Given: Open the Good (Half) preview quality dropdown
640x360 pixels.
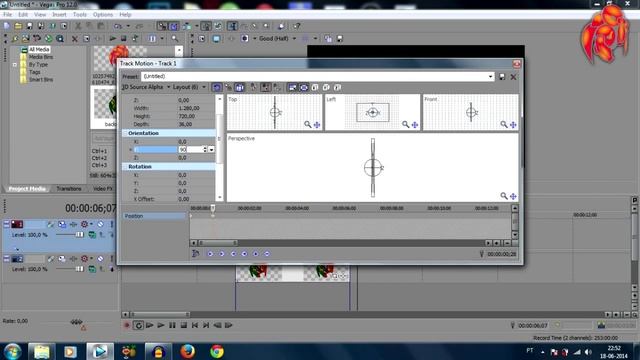Looking at the screenshot, I should pyautogui.click(x=294, y=39).
